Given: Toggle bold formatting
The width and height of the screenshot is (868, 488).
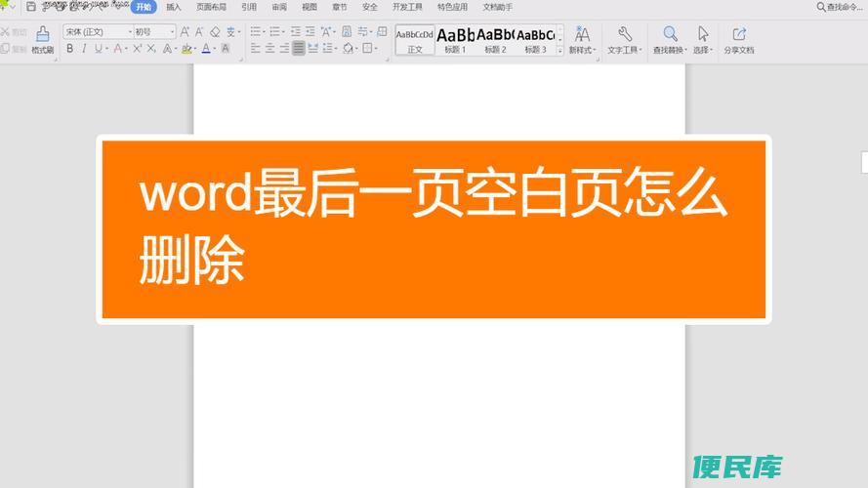Looking at the screenshot, I should [69, 49].
